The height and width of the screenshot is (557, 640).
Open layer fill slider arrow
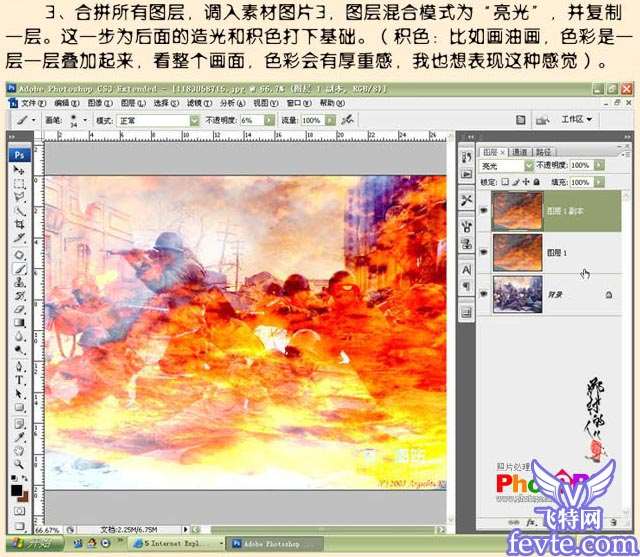click(599, 182)
